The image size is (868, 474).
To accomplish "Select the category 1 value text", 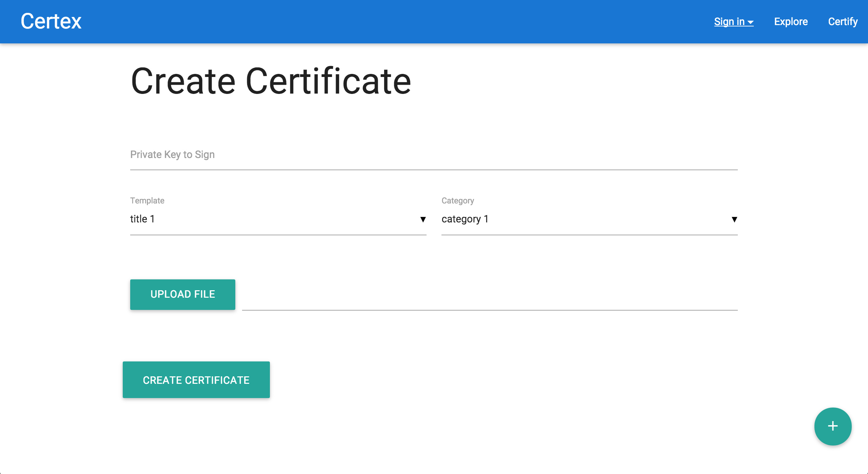I will click(x=465, y=219).
